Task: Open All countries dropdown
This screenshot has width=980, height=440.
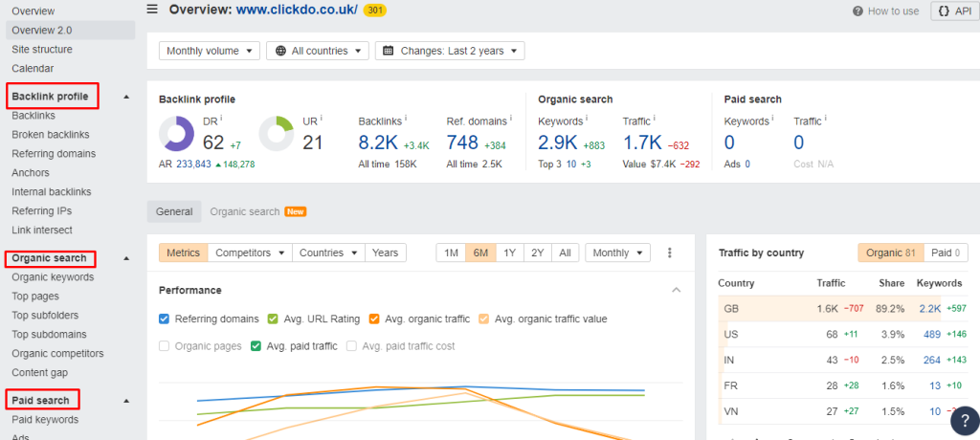Action: pos(318,51)
